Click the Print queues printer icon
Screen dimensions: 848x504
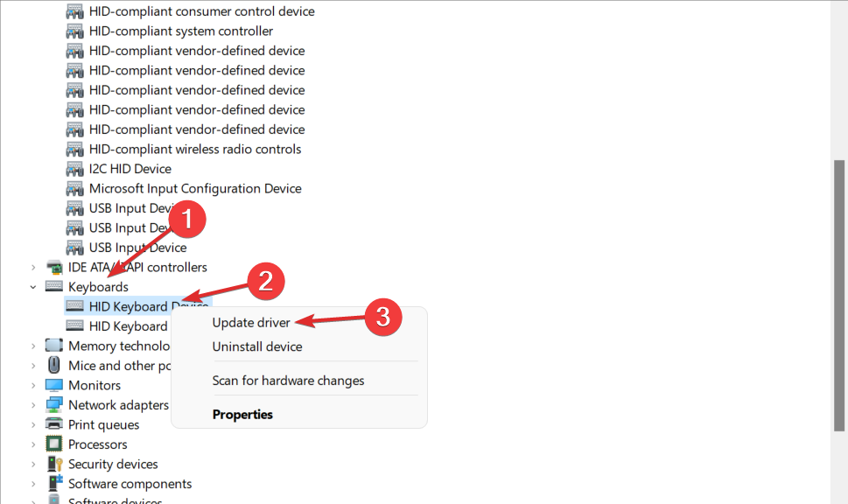coord(54,424)
